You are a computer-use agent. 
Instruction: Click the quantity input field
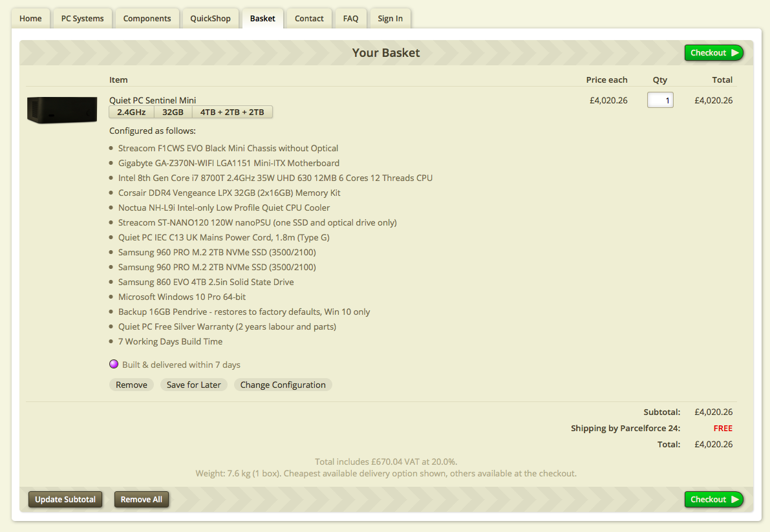pos(660,100)
